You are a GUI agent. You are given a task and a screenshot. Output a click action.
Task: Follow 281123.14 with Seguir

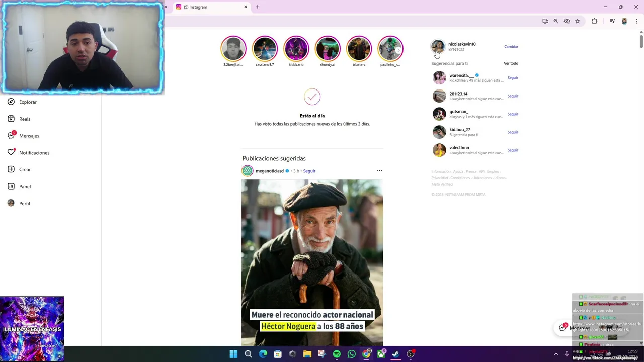[x=513, y=96]
